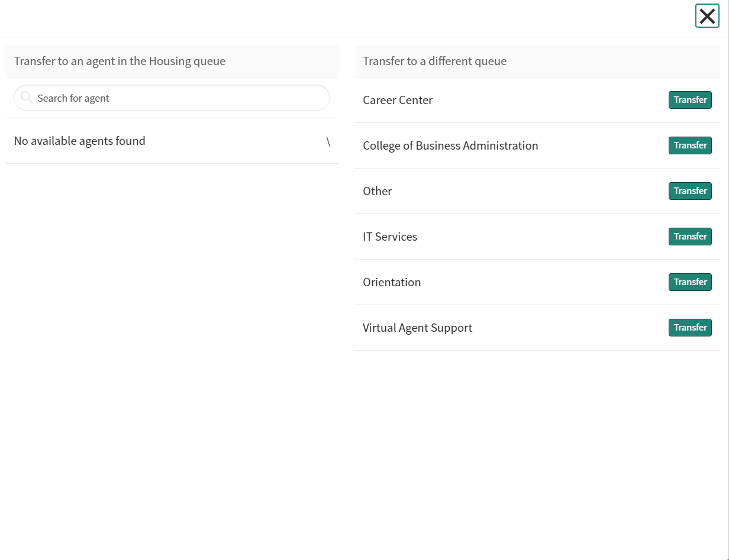Click the Virtual Agent Support label
The width and height of the screenshot is (729, 560).
[417, 328]
